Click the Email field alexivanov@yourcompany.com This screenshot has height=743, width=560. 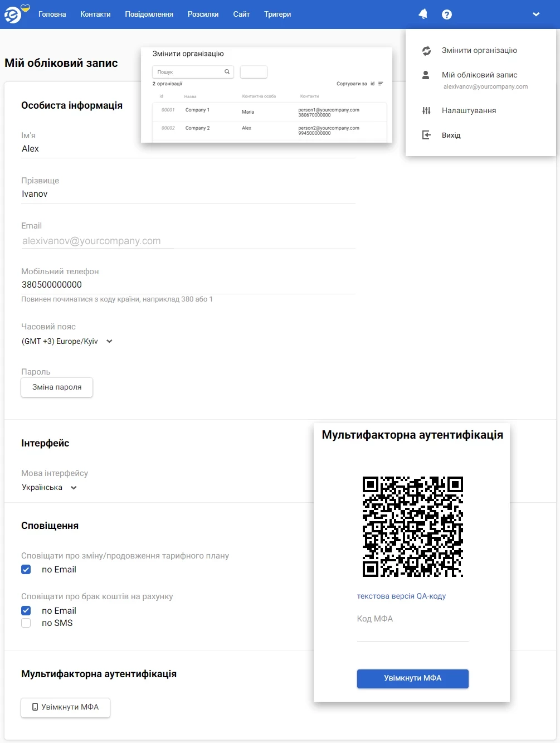[188, 241]
